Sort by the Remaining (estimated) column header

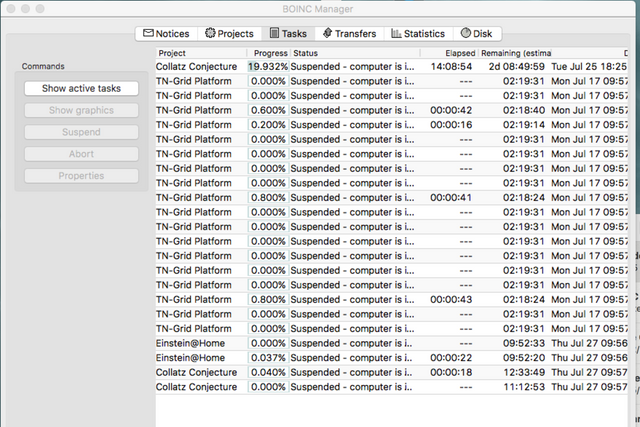click(x=515, y=53)
